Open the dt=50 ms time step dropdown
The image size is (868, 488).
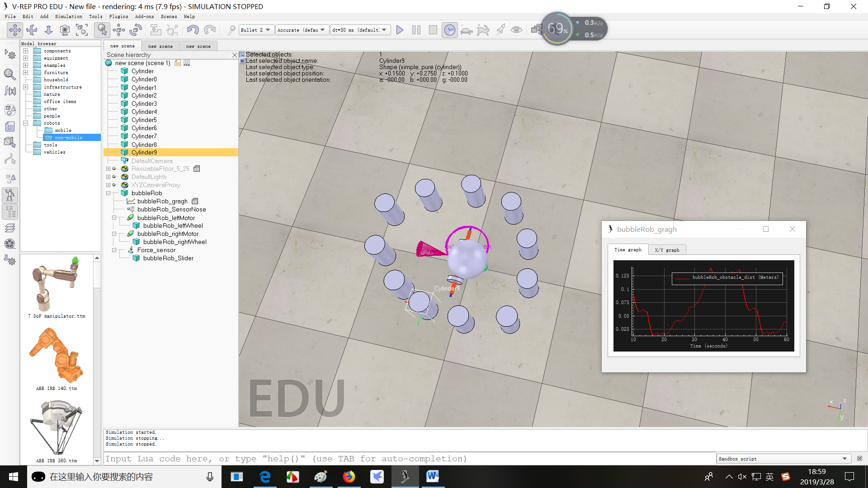coord(360,30)
